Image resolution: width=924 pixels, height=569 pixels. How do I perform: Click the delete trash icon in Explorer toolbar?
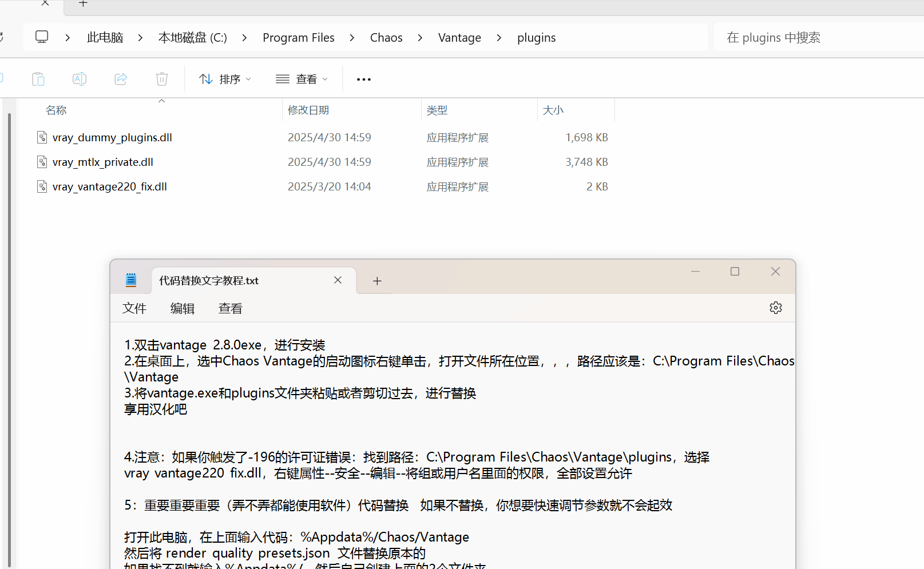point(162,79)
